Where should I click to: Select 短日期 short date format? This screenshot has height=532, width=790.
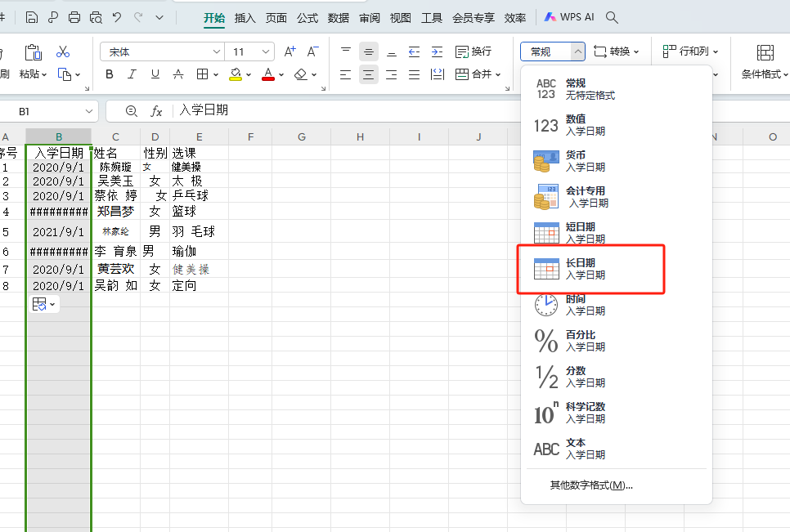(x=616, y=233)
